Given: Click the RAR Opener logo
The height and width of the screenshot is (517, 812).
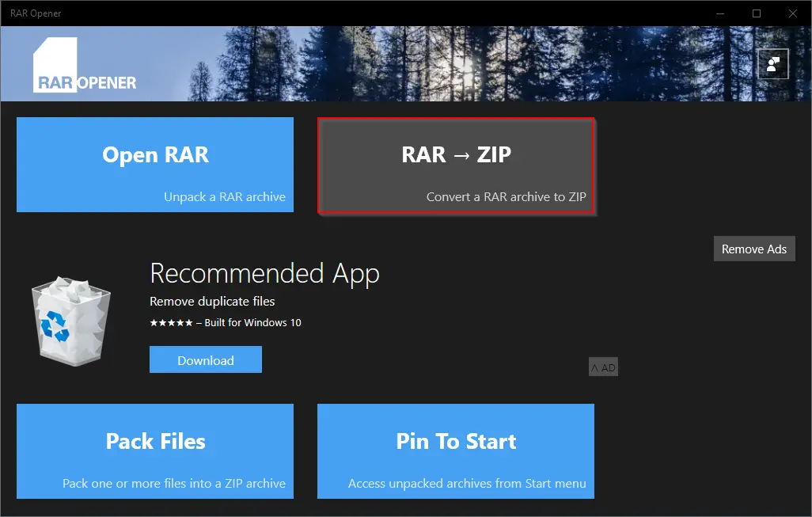Looking at the screenshot, I should click(85, 65).
